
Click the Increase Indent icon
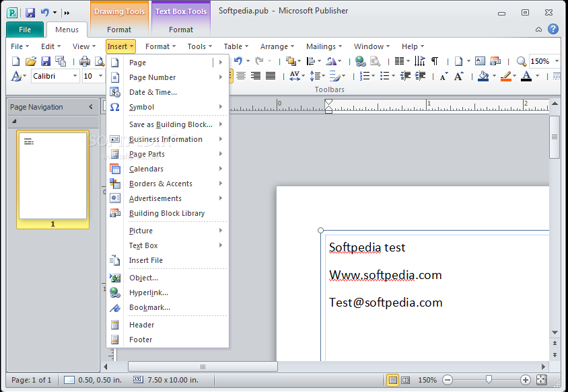tap(420, 76)
